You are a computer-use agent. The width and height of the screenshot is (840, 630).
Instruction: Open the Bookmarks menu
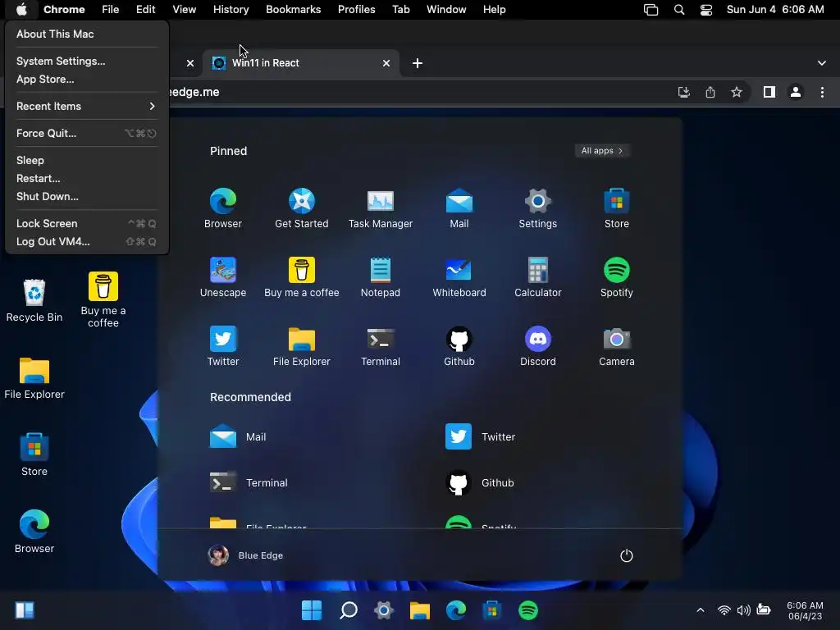coord(293,10)
